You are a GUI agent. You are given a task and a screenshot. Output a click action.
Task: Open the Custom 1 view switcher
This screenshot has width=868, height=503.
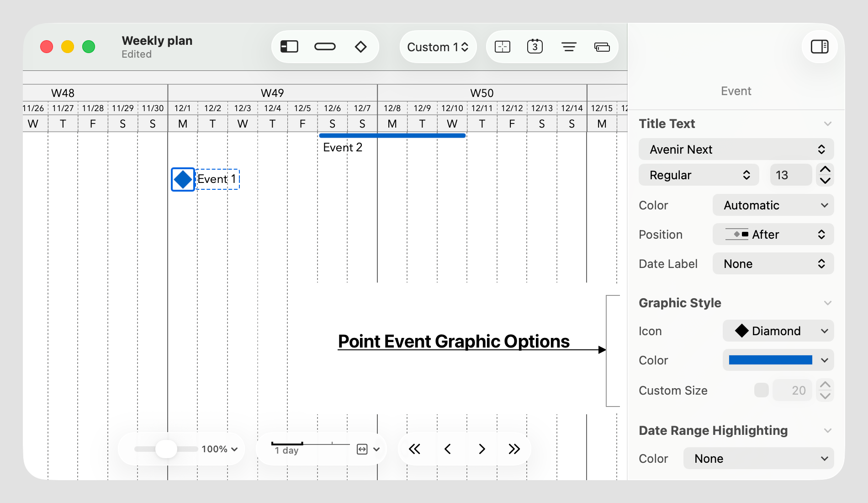[x=437, y=46]
